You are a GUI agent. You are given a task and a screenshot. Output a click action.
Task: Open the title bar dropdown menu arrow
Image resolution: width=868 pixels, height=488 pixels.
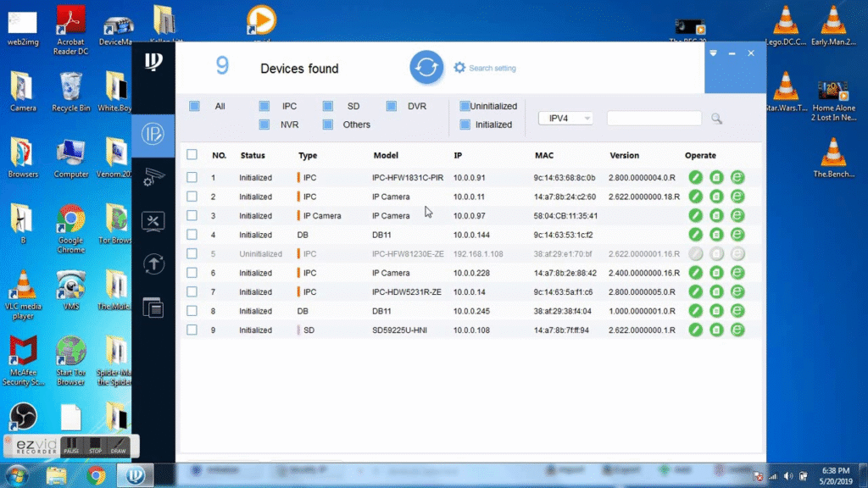(x=713, y=53)
